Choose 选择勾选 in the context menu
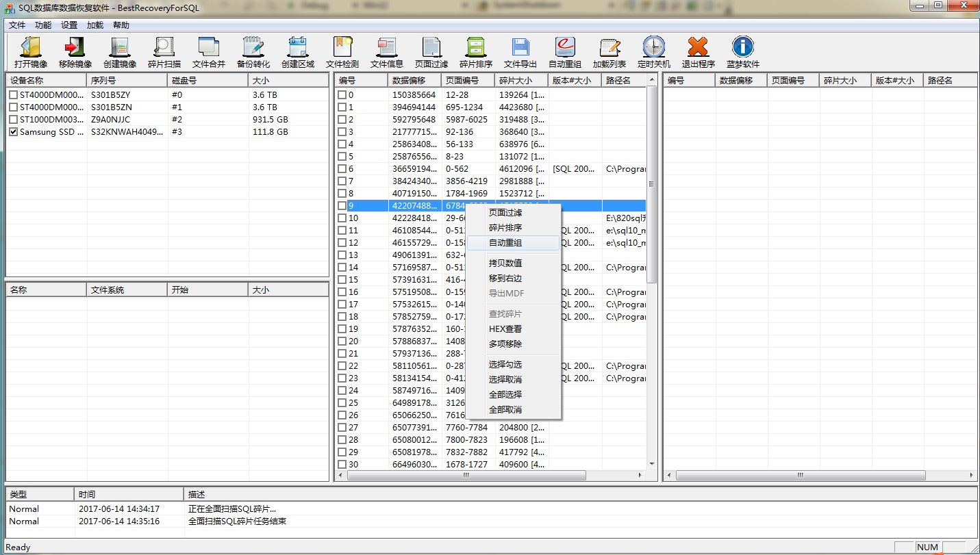This screenshot has height=555, width=980. [514, 365]
